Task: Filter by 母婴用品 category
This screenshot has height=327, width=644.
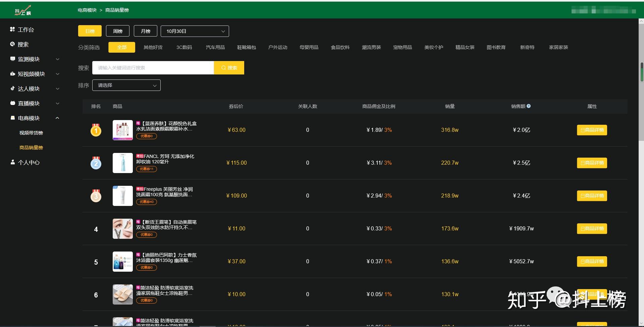Action: click(x=309, y=47)
